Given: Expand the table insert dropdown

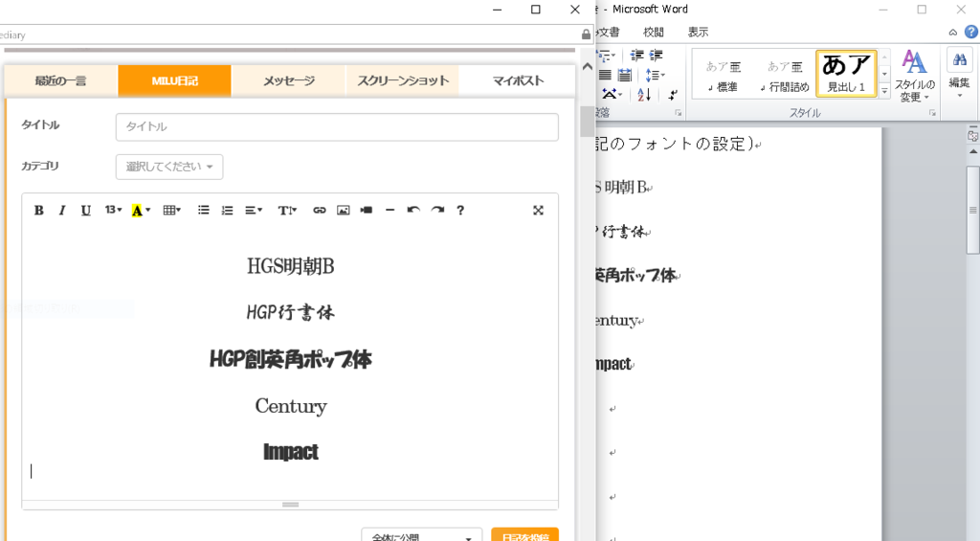Looking at the screenshot, I should [x=171, y=211].
